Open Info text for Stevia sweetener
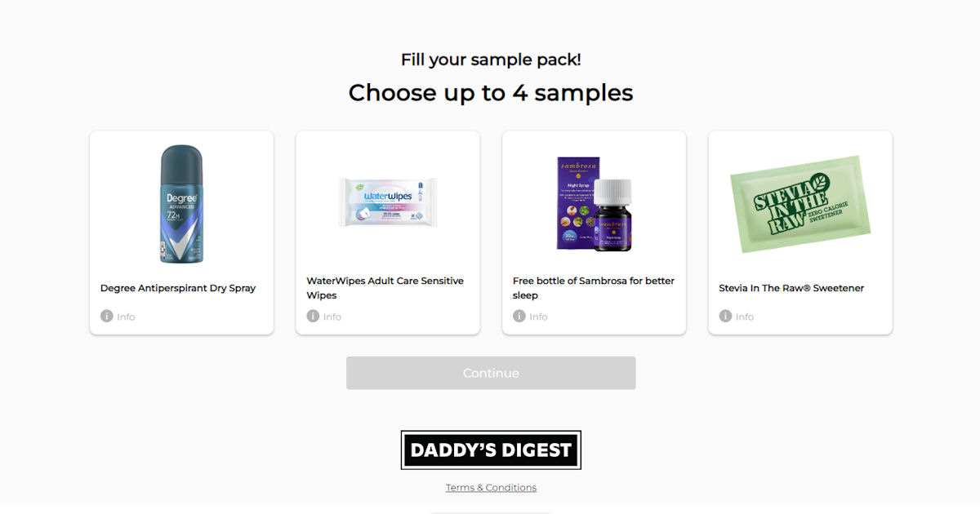This screenshot has height=514, width=980. click(x=744, y=317)
